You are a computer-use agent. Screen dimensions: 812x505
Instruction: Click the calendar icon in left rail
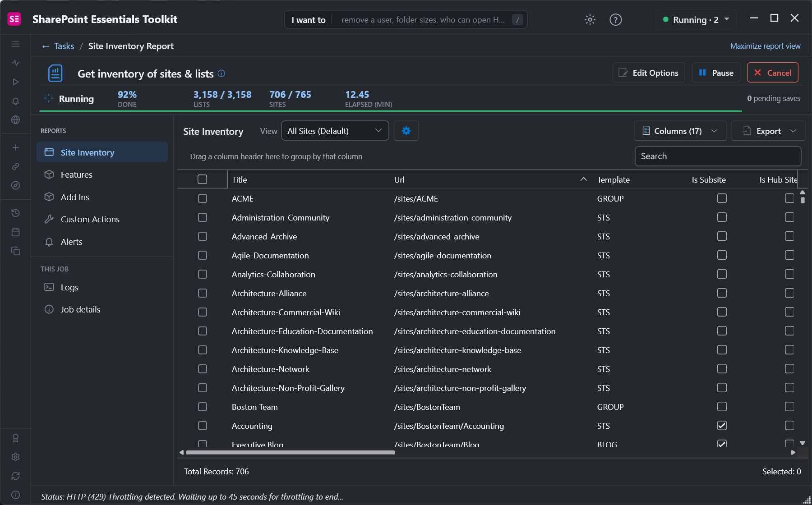[x=15, y=232]
